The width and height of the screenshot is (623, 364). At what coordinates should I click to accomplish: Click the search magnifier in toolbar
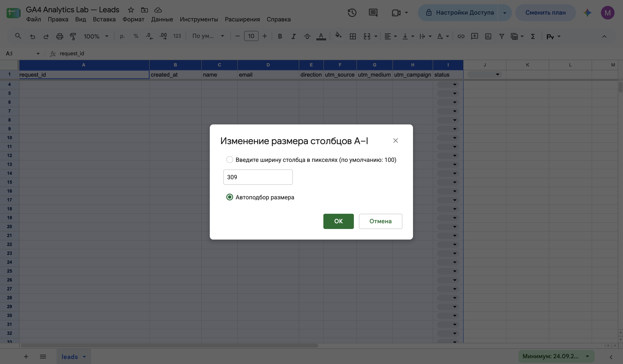pyautogui.click(x=18, y=36)
